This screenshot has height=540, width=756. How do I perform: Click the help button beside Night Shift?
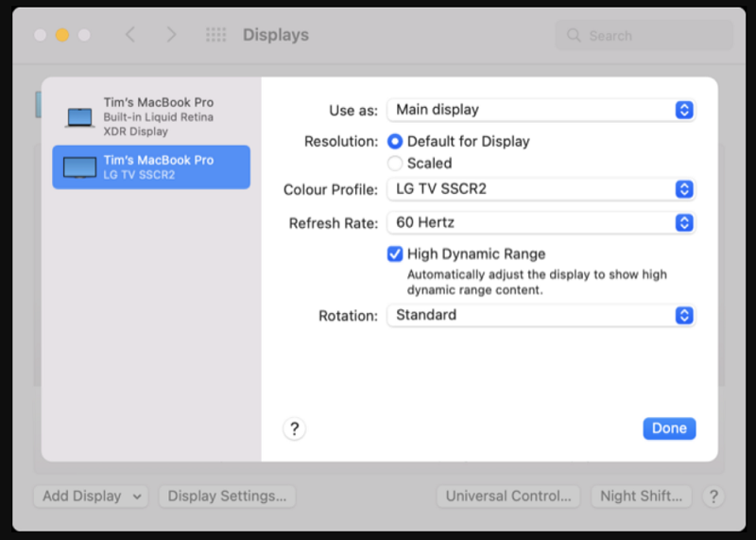713,496
